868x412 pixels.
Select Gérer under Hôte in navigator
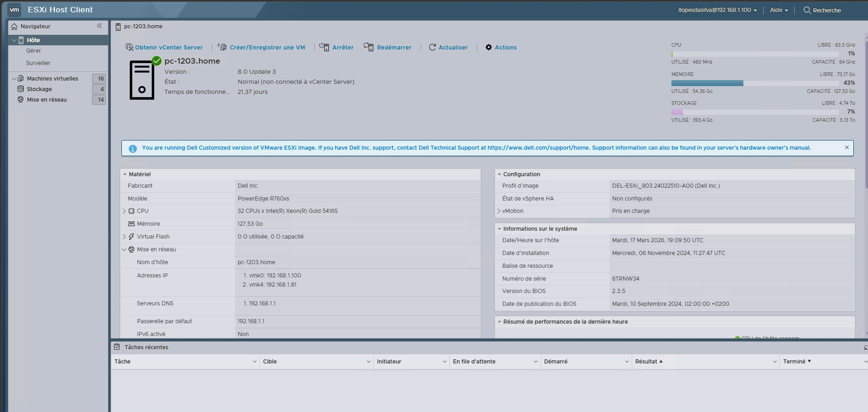[33, 51]
